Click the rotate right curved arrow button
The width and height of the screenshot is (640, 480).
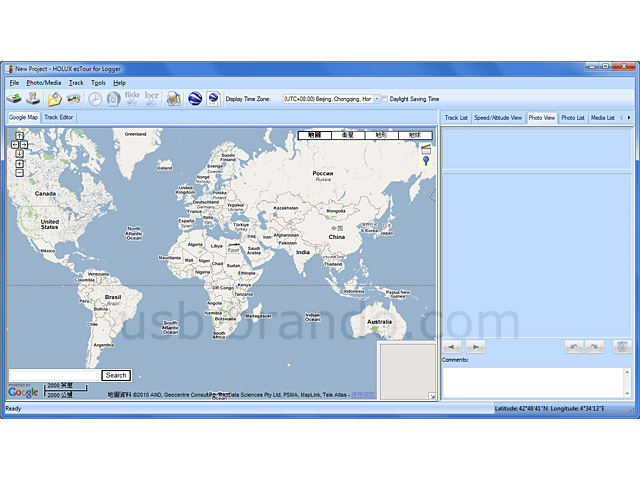(594, 347)
